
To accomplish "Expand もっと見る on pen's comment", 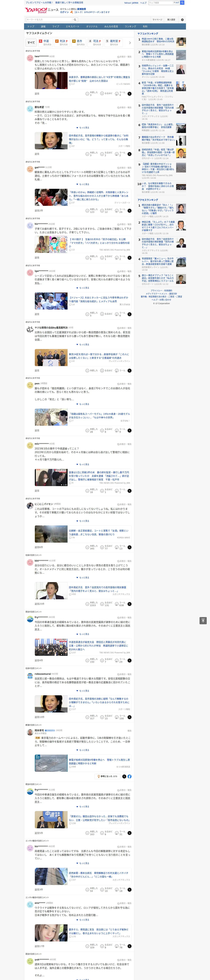I will (83, 404).
